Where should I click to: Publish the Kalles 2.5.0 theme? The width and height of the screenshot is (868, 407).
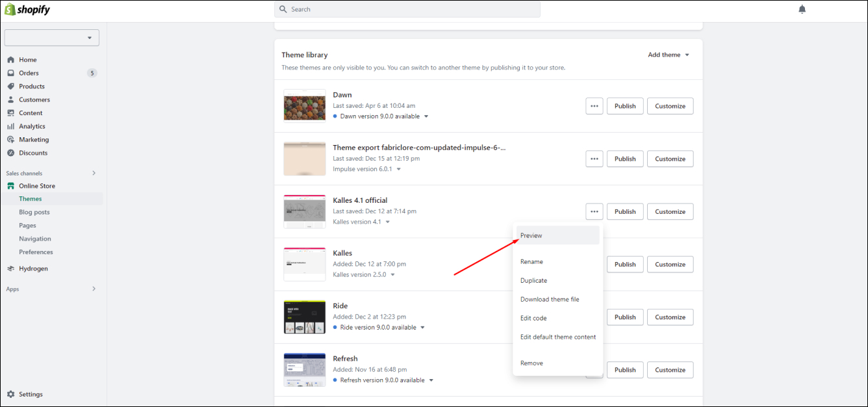[x=625, y=264]
